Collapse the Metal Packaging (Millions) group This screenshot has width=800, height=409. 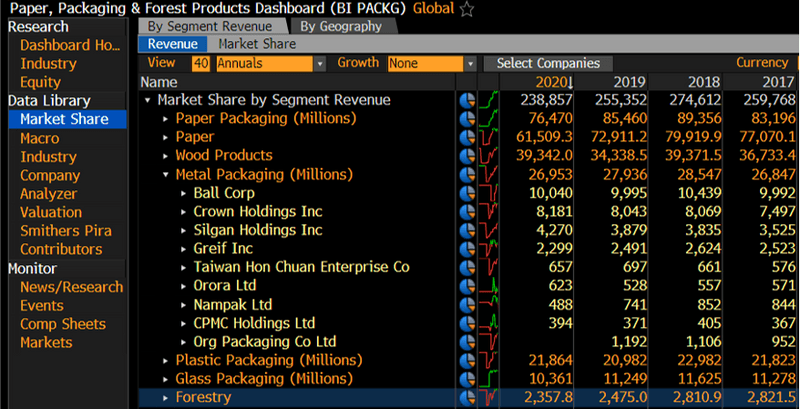pyautogui.click(x=166, y=175)
